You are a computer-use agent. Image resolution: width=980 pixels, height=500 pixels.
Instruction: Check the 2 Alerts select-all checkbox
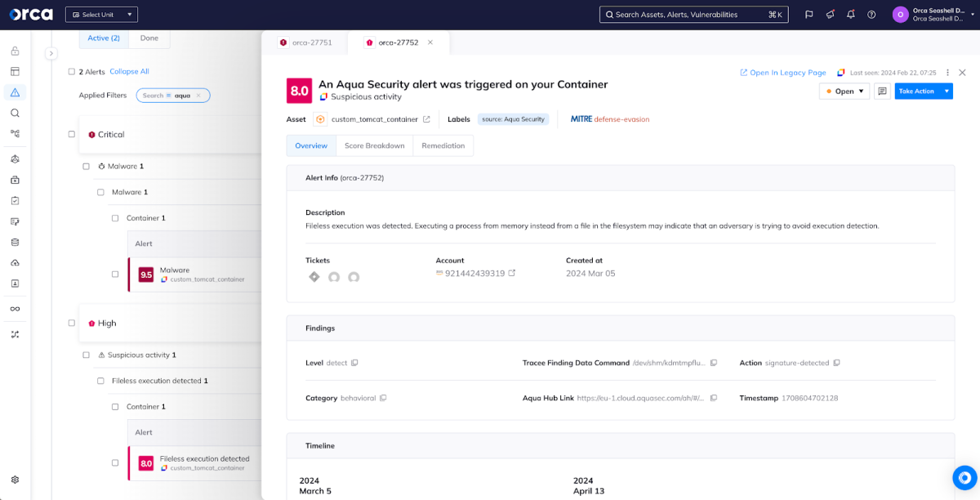[72, 72]
